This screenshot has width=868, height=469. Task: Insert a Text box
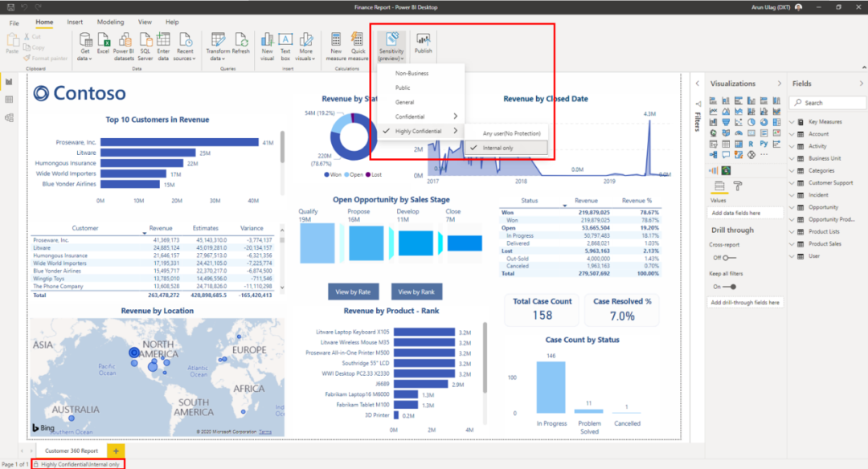(x=285, y=46)
